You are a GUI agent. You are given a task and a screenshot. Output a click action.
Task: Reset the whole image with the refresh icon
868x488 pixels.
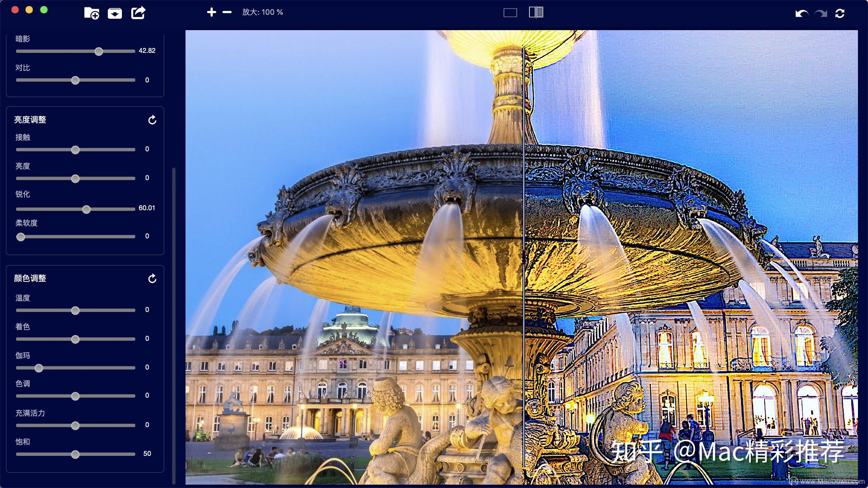[840, 13]
